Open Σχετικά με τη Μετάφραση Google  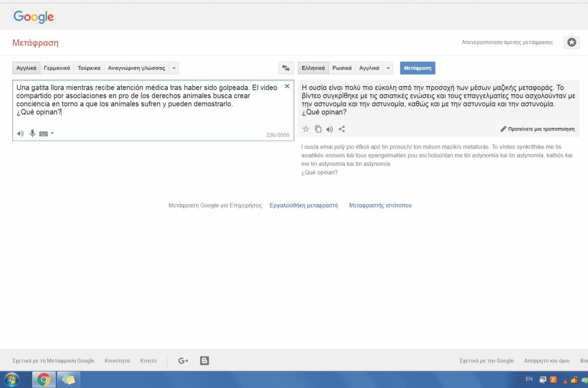[53, 360]
